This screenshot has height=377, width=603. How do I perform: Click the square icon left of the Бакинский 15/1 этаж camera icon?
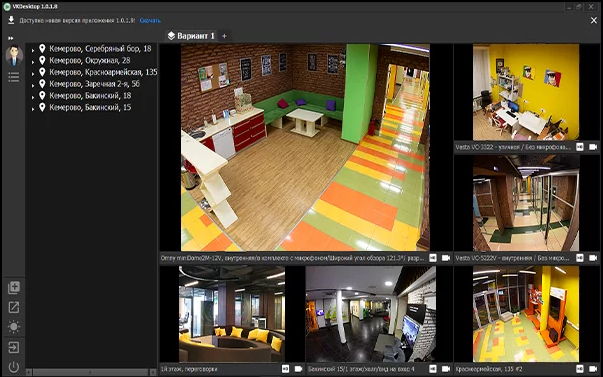click(433, 369)
